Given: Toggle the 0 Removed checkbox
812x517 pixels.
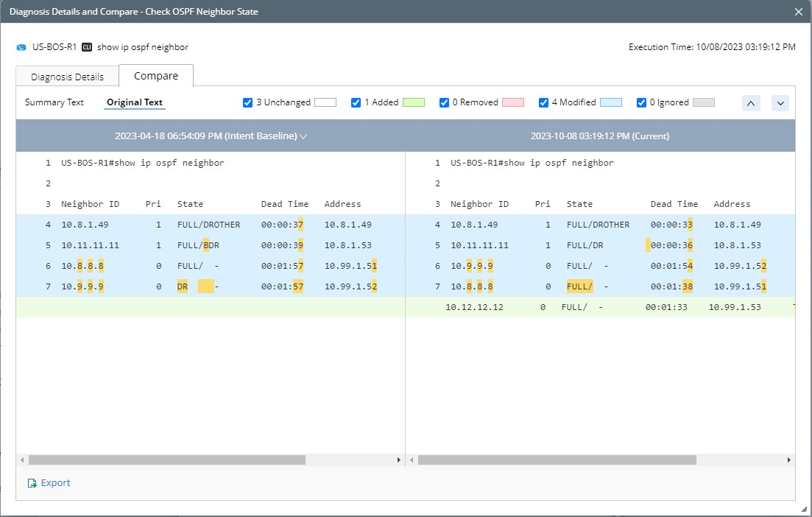Looking at the screenshot, I should pos(445,103).
